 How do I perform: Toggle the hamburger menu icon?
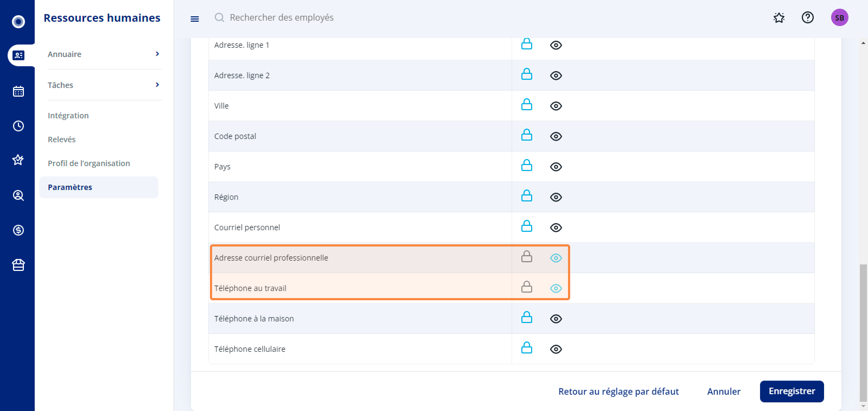pos(194,19)
